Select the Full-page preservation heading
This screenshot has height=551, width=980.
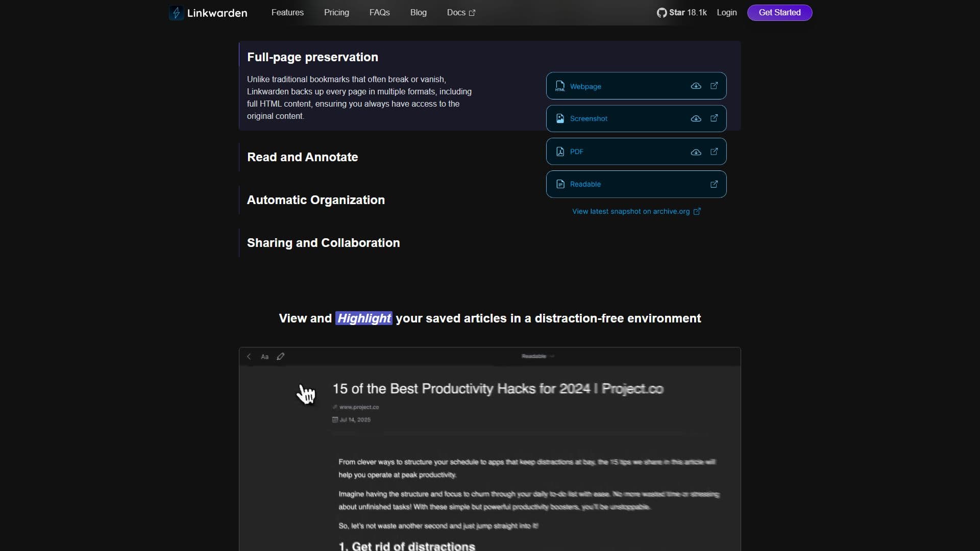pos(312,57)
